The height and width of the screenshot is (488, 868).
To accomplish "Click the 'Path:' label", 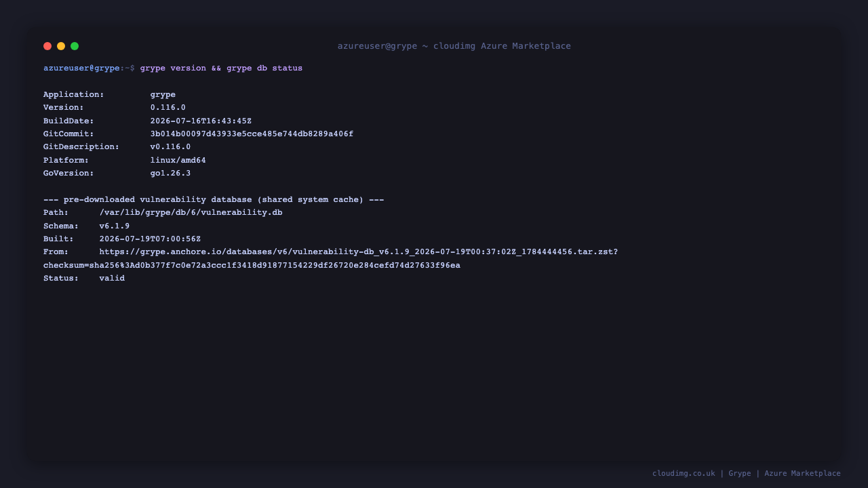I will coord(56,213).
